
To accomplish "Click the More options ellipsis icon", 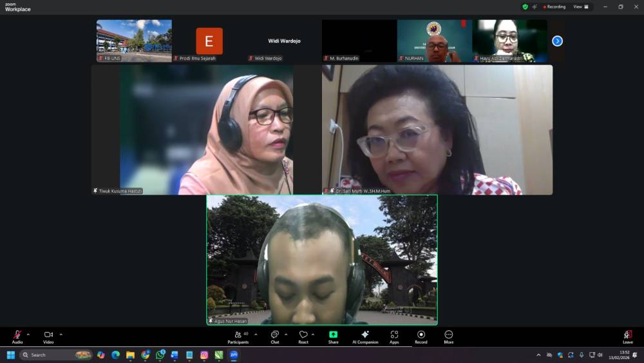I will click(449, 335).
